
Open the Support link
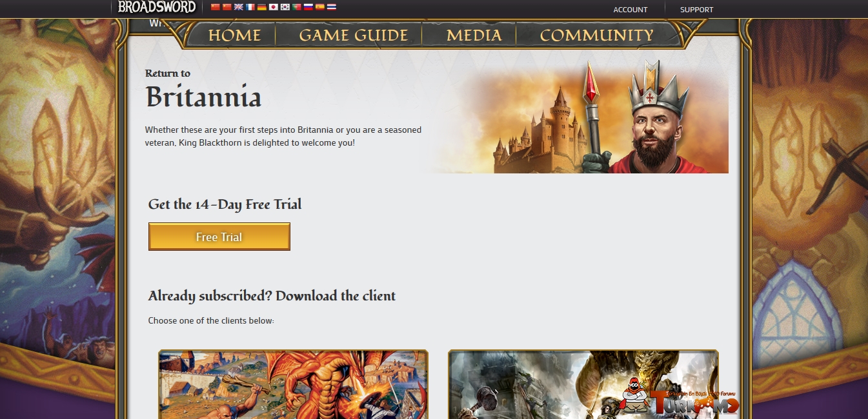[697, 10]
